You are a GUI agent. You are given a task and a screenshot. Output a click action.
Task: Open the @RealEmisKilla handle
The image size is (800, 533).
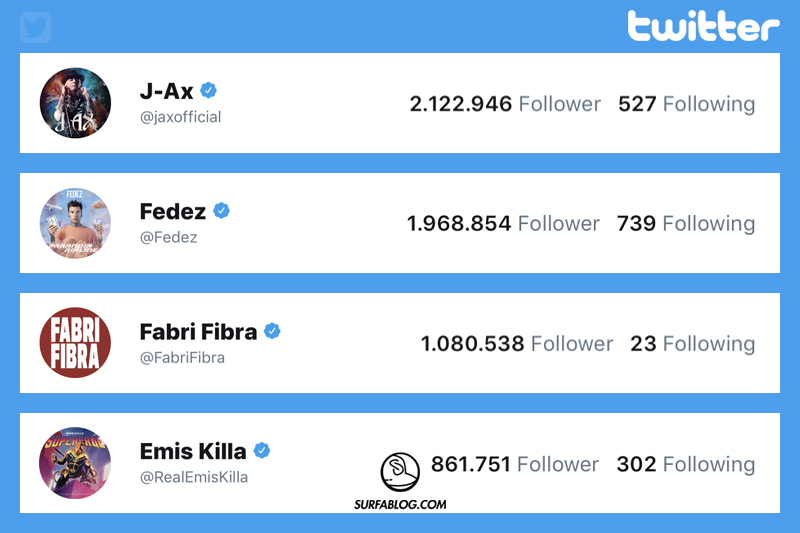[194, 477]
